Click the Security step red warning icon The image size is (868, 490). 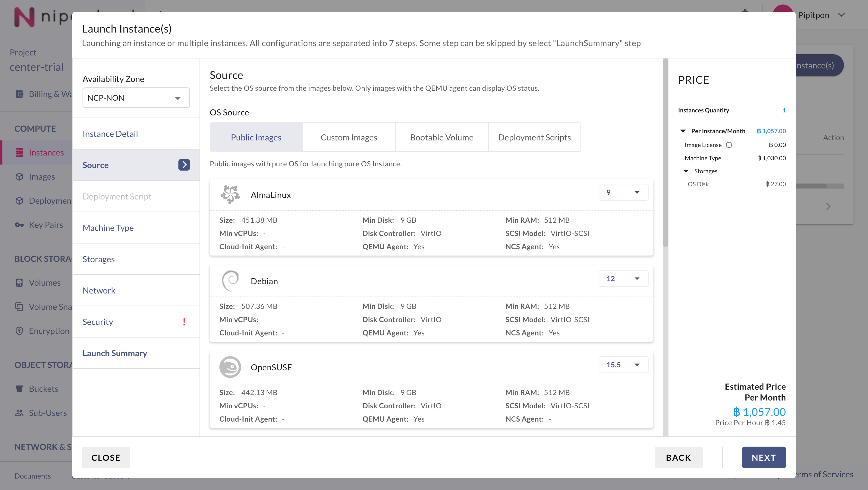tap(184, 322)
